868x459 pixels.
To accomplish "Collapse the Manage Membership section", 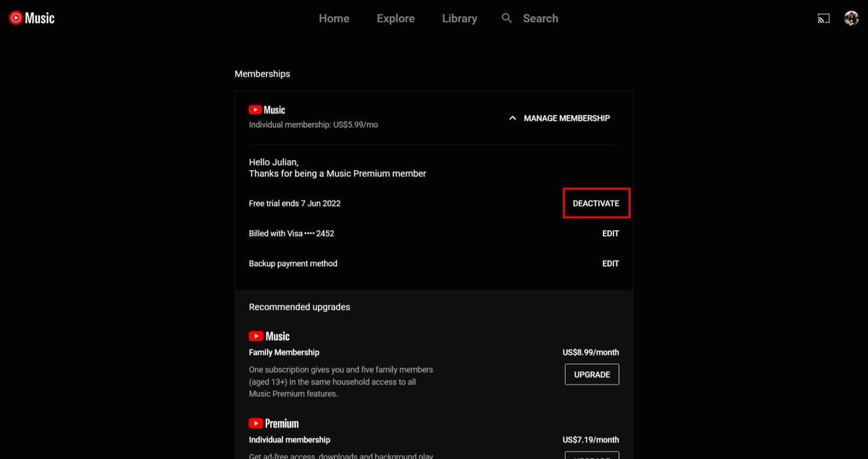I will (512, 116).
